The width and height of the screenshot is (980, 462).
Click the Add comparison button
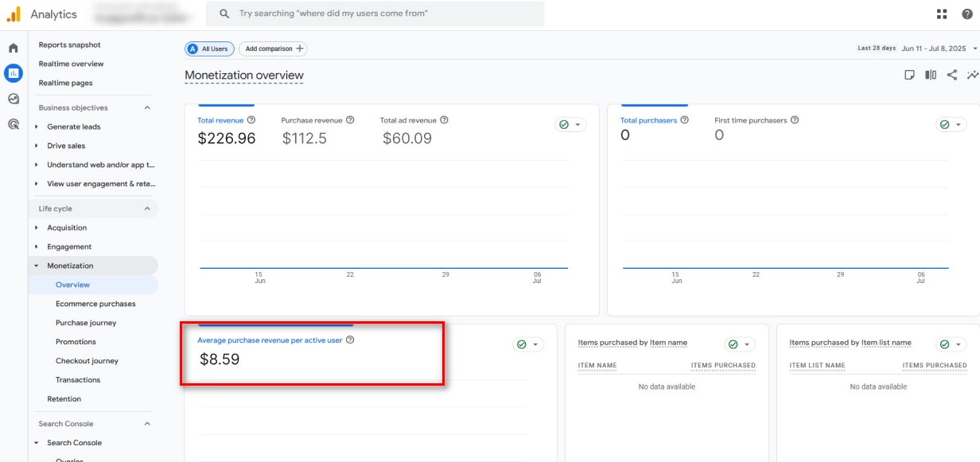click(x=273, y=49)
